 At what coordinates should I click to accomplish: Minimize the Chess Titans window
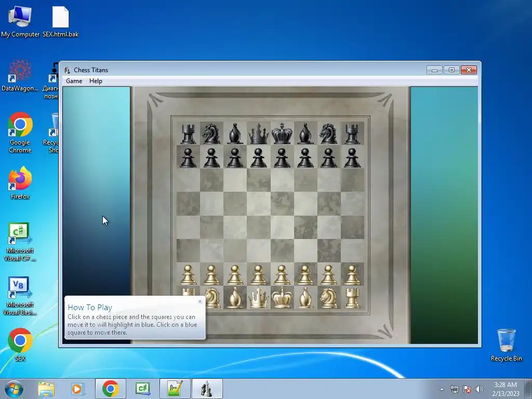click(435, 70)
